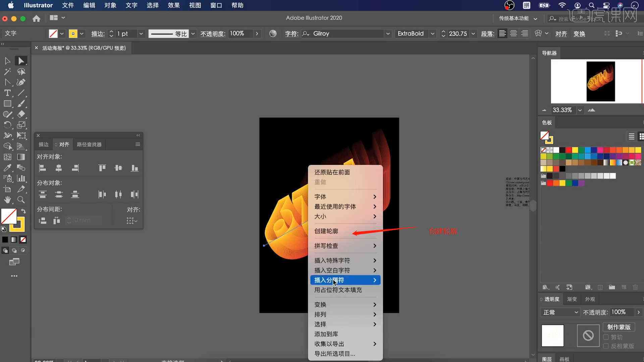644x362 pixels.
Task: Select the Rotate tool
Action: pos(7,125)
